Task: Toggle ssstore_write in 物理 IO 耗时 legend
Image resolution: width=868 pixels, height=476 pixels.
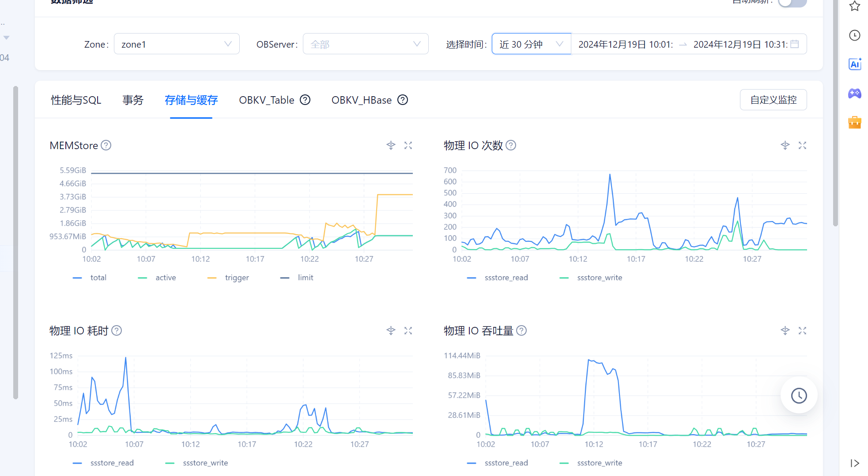Action: (x=196, y=463)
